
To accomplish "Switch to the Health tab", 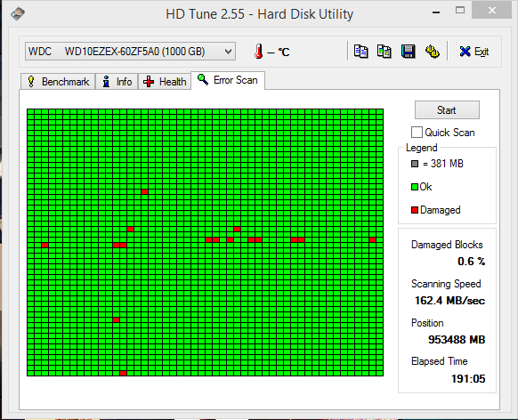I will click(165, 82).
